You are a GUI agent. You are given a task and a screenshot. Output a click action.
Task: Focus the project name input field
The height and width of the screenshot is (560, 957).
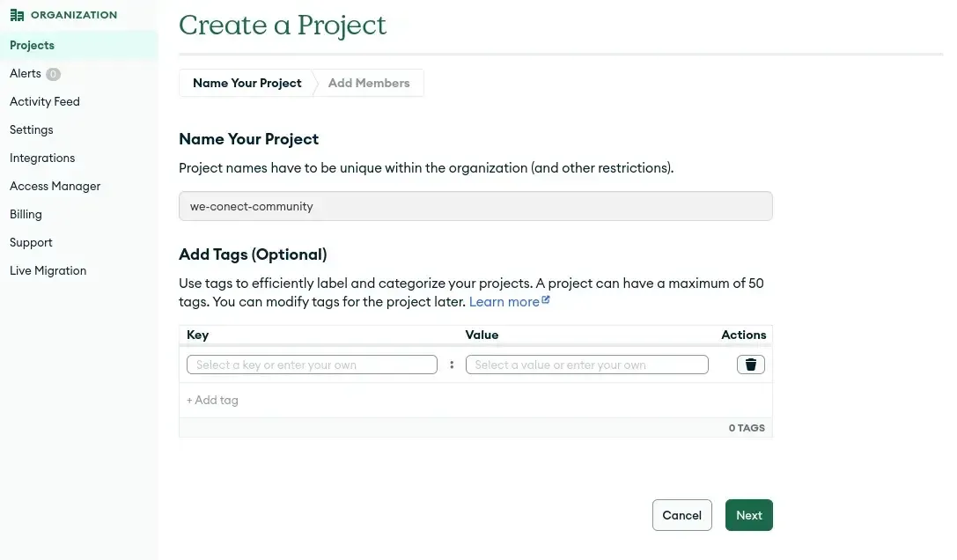475,206
